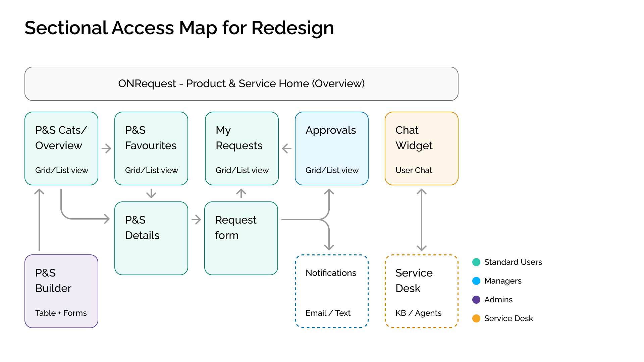Click up arrow above Request form
Screen dimensions: 644x362
point(241,193)
